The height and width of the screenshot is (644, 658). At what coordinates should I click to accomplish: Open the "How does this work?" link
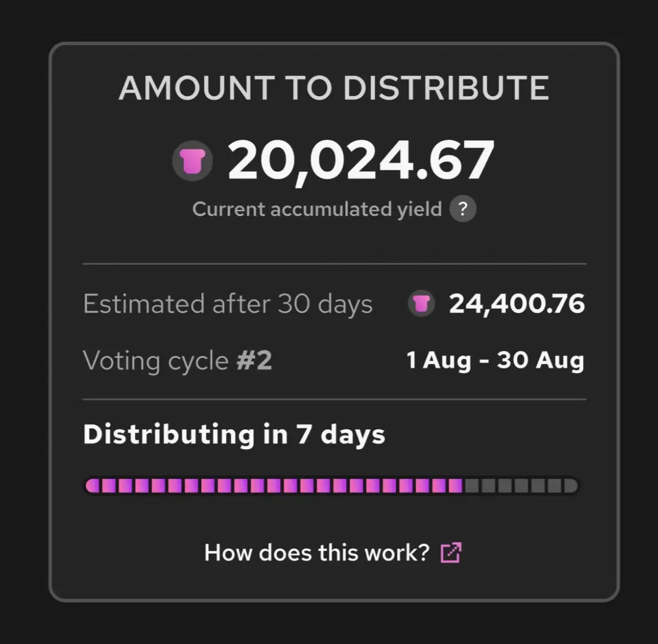coord(316,553)
